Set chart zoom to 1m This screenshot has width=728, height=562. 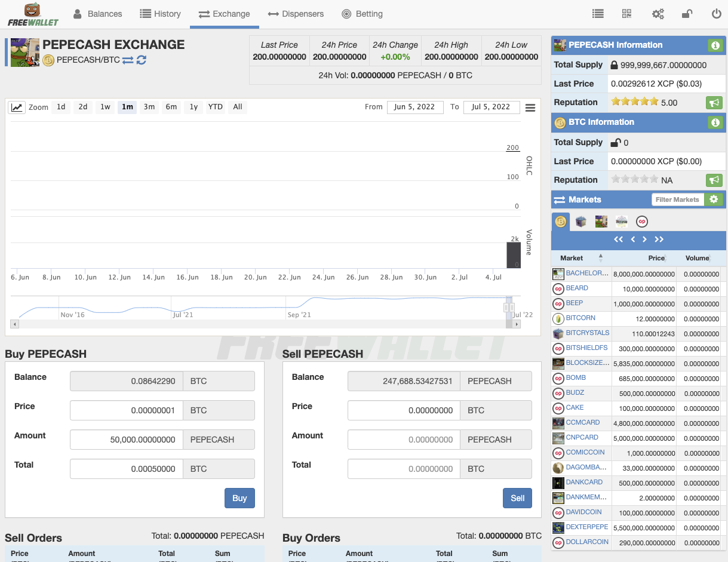coord(127,107)
